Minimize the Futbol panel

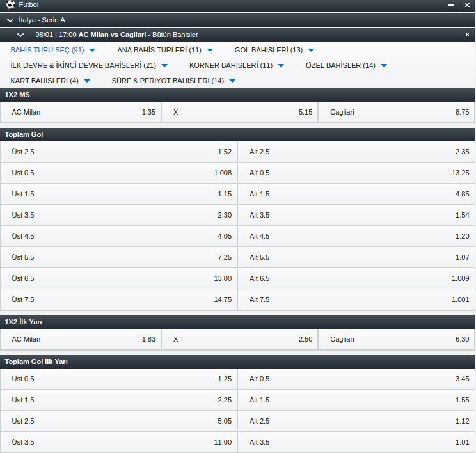tap(451, 5)
